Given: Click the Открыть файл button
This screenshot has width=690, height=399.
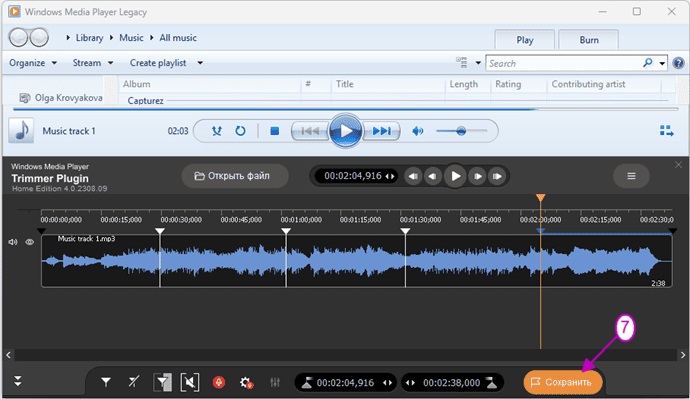Looking at the screenshot, I should (x=235, y=176).
